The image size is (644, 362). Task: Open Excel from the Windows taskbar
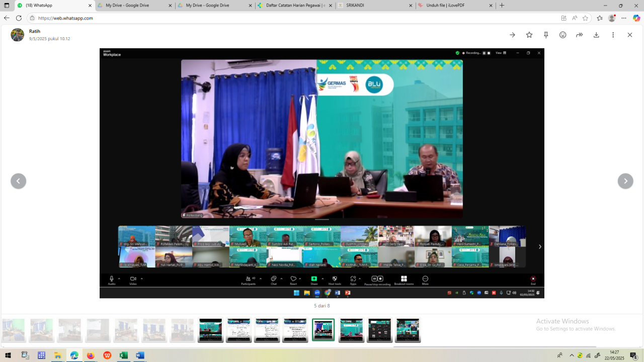click(123, 355)
